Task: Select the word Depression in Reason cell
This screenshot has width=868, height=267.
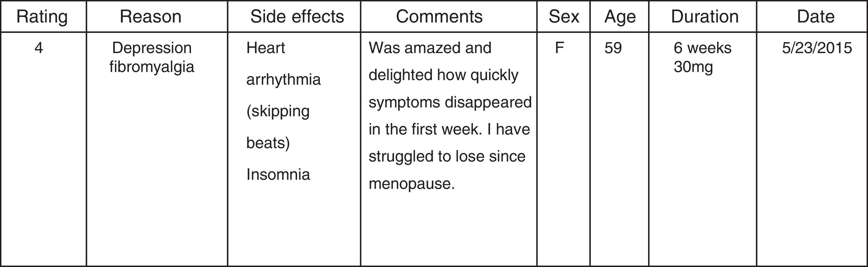Action: click(152, 48)
